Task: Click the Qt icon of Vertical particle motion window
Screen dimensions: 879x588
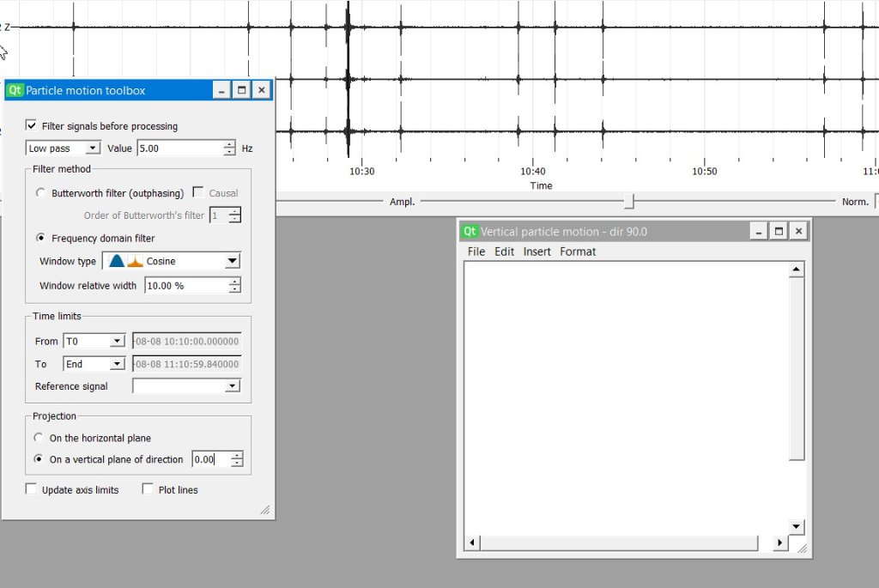Action: (470, 231)
